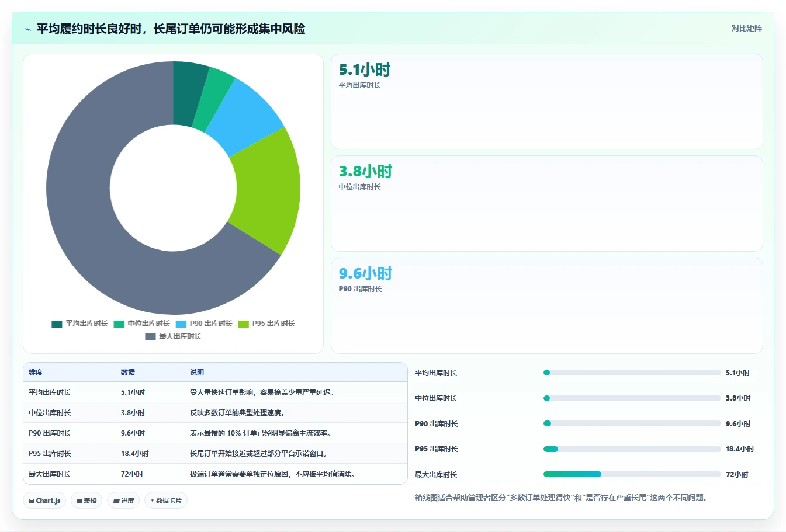Toggle the P95 出库时长 legend swatch
This screenshot has height=532, width=786.
pos(244,324)
